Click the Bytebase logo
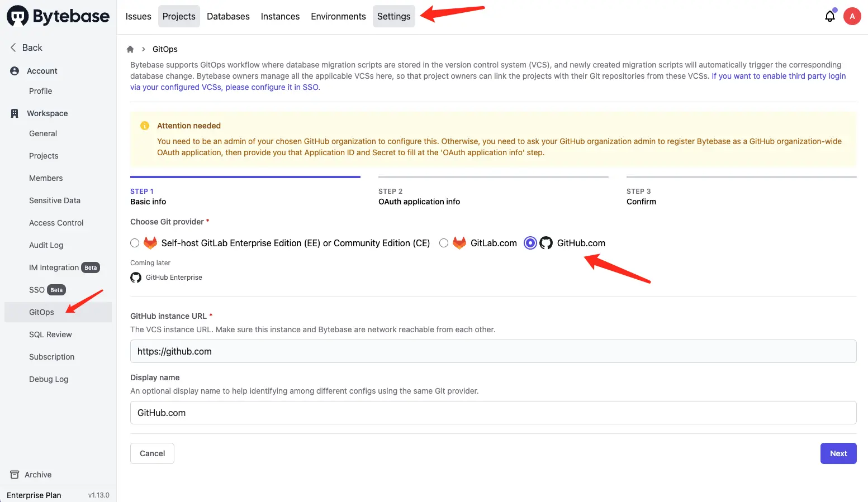Screen dimensions: 868x502 tap(58, 16)
